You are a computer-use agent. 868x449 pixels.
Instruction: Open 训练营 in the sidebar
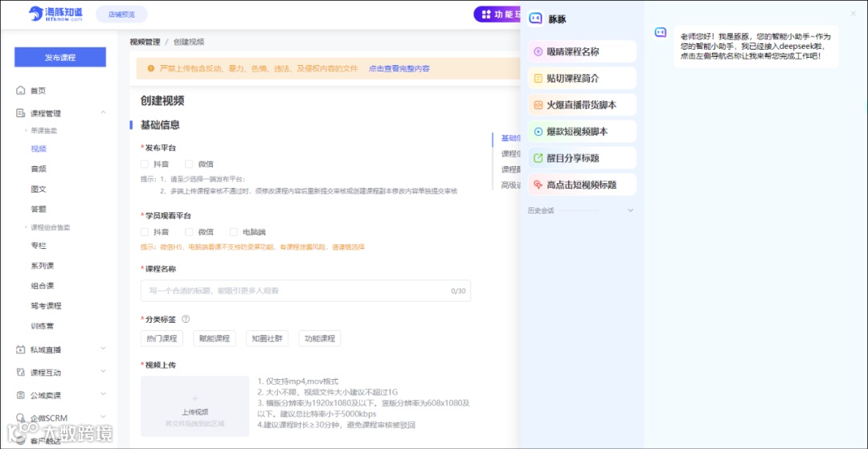pyautogui.click(x=43, y=326)
